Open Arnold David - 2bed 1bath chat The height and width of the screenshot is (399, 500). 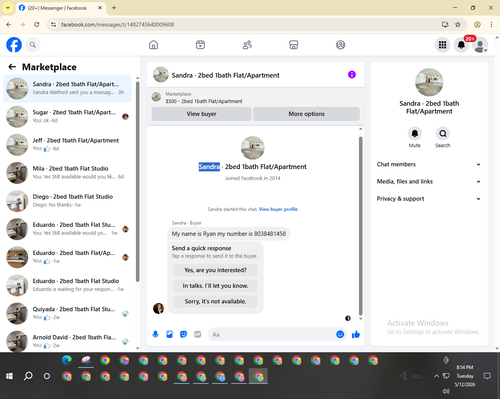(x=67, y=341)
